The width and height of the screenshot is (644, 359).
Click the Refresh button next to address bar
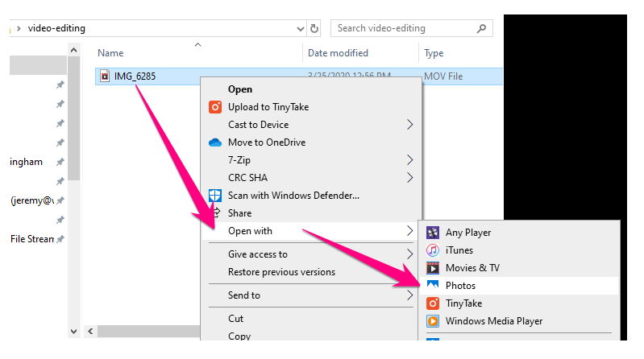pyautogui.click(x=314, y=28)
